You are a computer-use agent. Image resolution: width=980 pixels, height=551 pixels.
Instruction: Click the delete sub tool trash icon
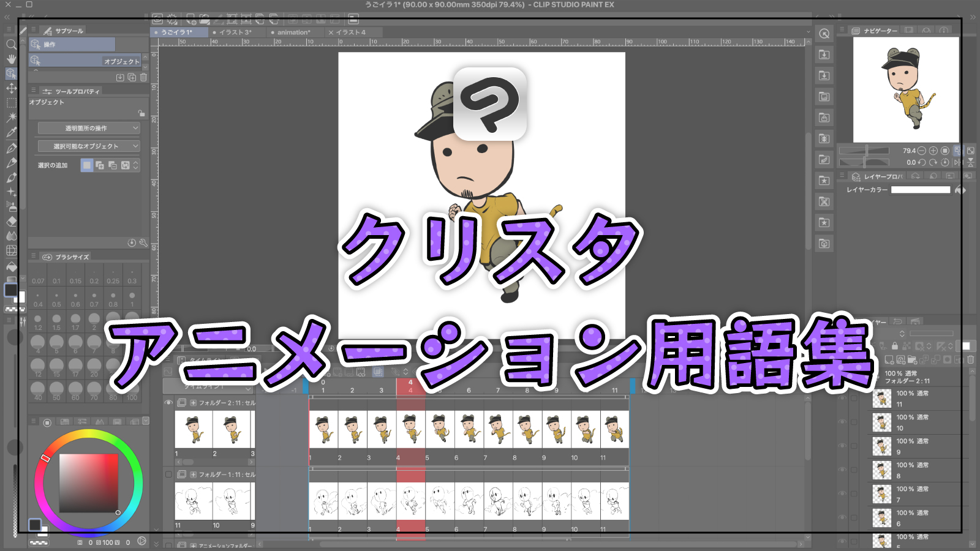[x=143, y=77]
